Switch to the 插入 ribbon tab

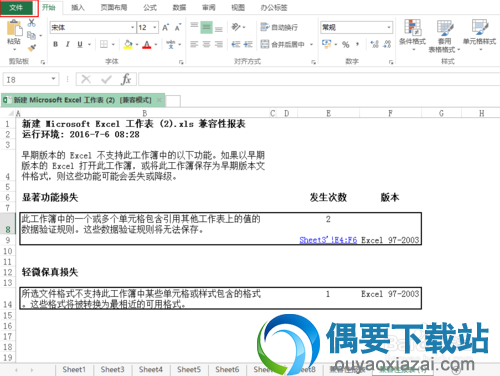pyautogui.click(x=78, y=7)
